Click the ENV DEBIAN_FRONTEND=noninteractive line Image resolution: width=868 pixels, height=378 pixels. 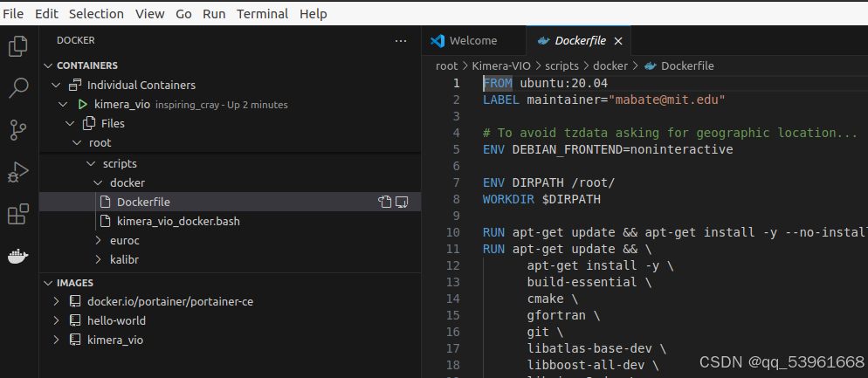click(x=608, y=149)
